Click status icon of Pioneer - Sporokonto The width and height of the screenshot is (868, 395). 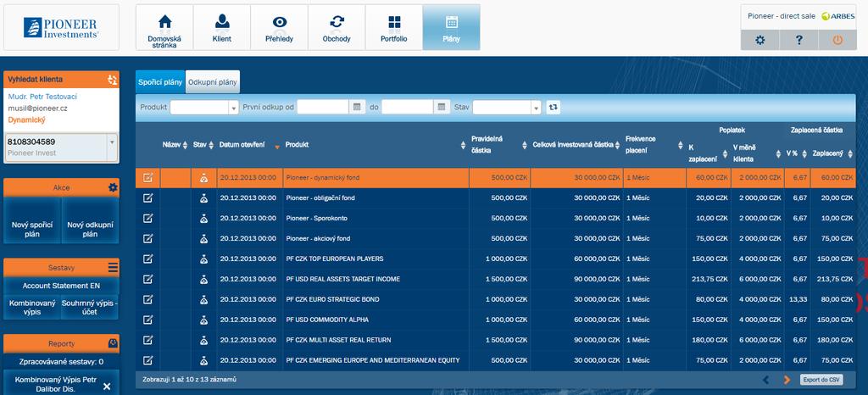203,218
